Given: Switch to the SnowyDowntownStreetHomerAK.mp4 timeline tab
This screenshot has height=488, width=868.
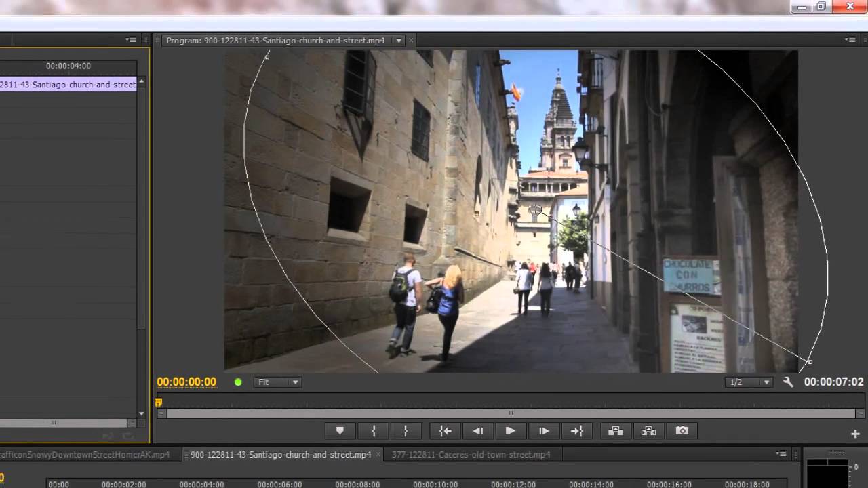Looking at the screenshot, I should click(85, 455).
